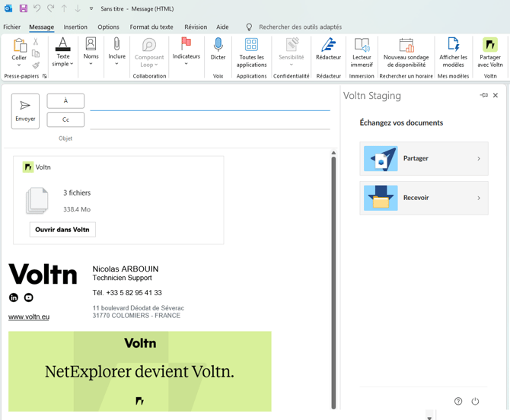Open YouTube icon in signature

coord(29,297)
